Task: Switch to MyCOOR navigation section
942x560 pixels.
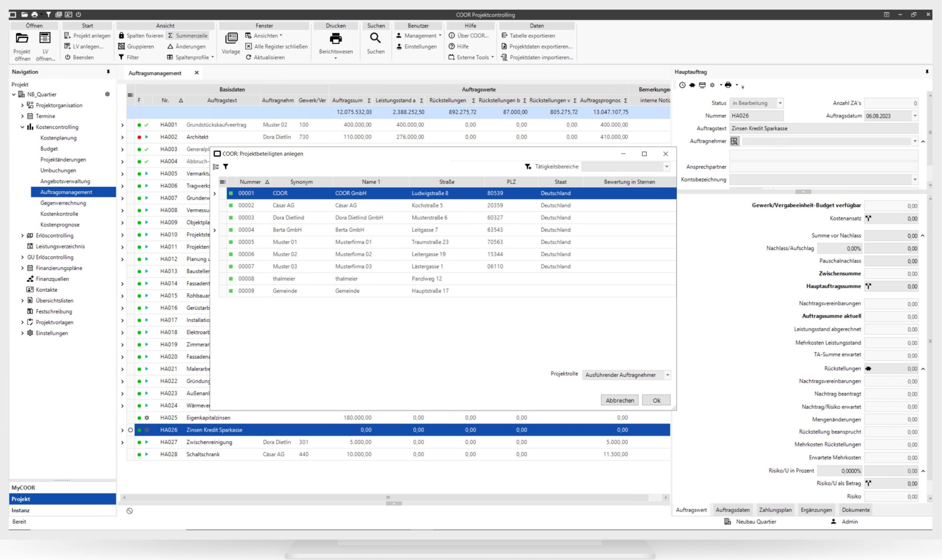Action: click(63, 488)
